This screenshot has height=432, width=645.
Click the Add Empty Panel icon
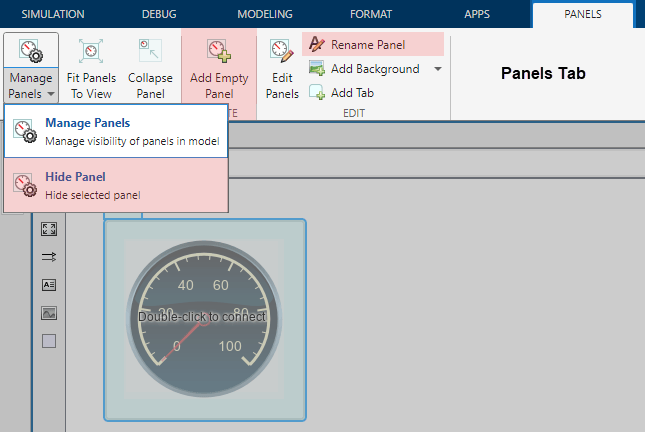[219, 51]
